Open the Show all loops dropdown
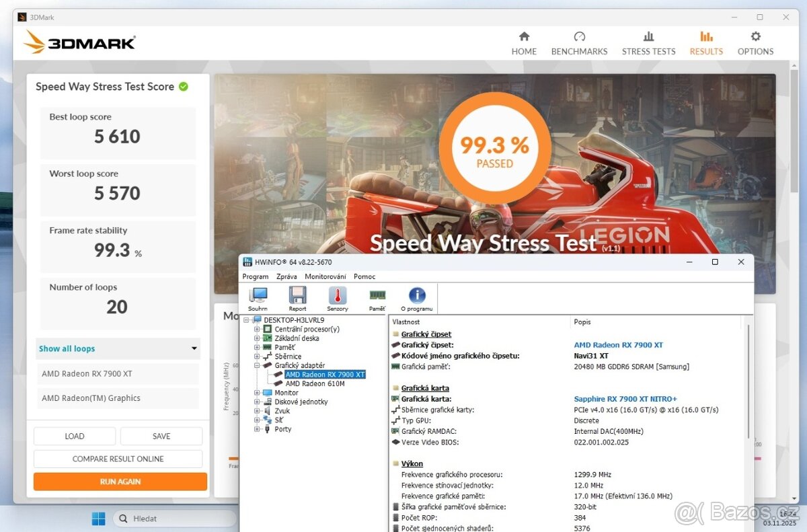The height and width of the screenshot is (532, 807). click(118, 348)
